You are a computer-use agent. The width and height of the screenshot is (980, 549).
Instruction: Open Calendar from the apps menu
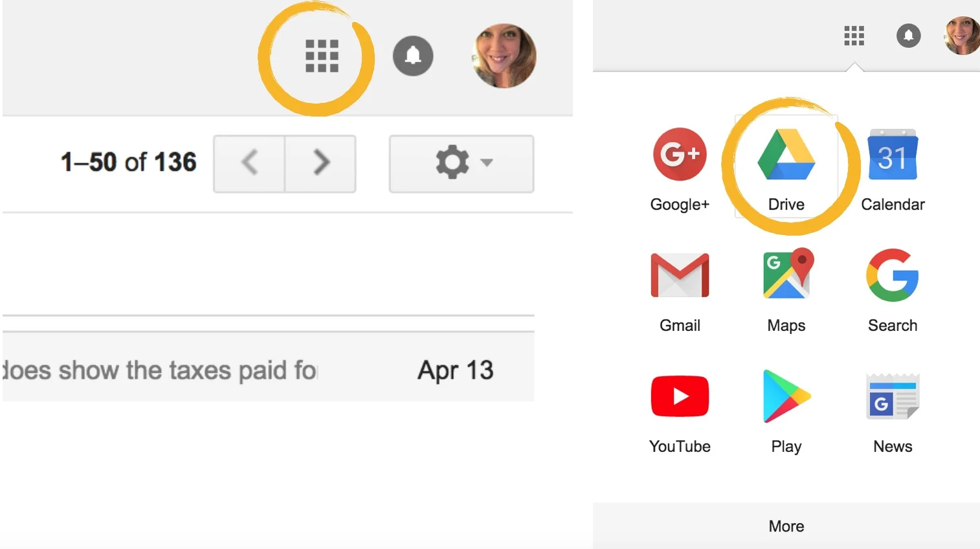tap(893, 170)
